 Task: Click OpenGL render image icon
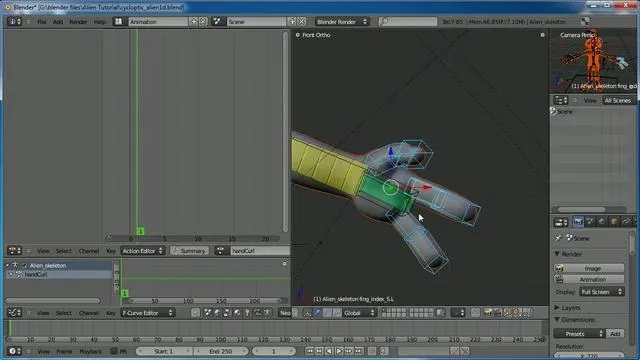(x=487, y=313)
